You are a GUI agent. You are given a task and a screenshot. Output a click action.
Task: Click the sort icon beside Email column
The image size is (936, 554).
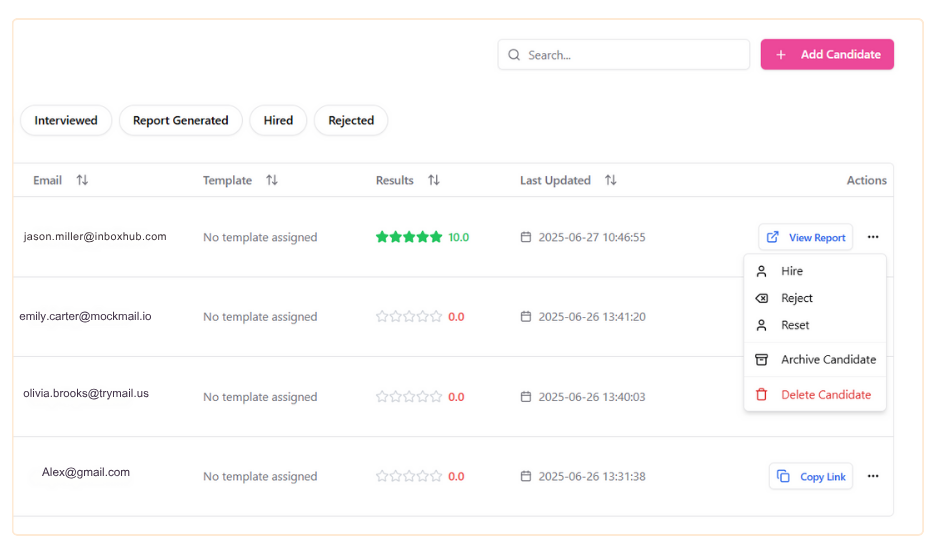[x=82, y=180]
